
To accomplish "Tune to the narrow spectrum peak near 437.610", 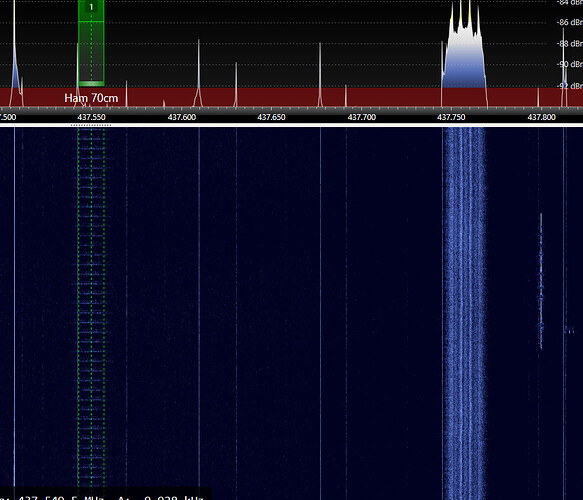I will (x=199, y=72).
